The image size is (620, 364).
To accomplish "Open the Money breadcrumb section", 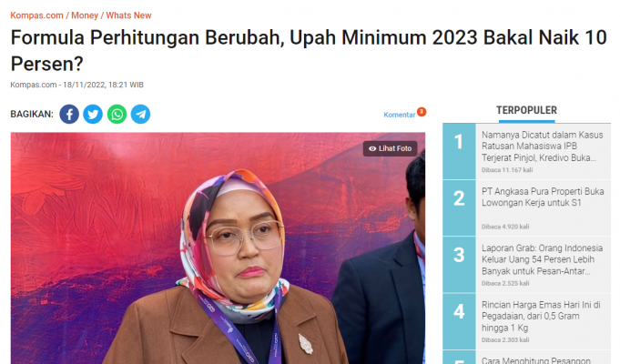I will click(x=85, y=15).
